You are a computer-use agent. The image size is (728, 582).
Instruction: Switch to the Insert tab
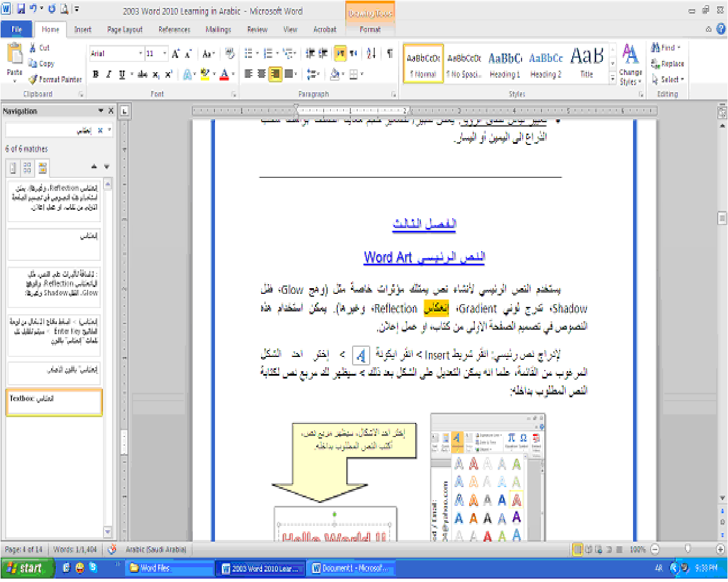coord(82,30)
